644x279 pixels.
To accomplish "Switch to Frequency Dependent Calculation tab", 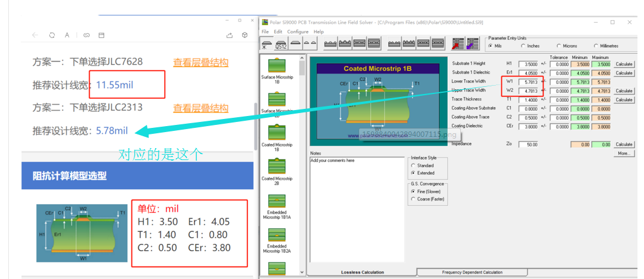I will pyautogui.click(x=472, y=272).
